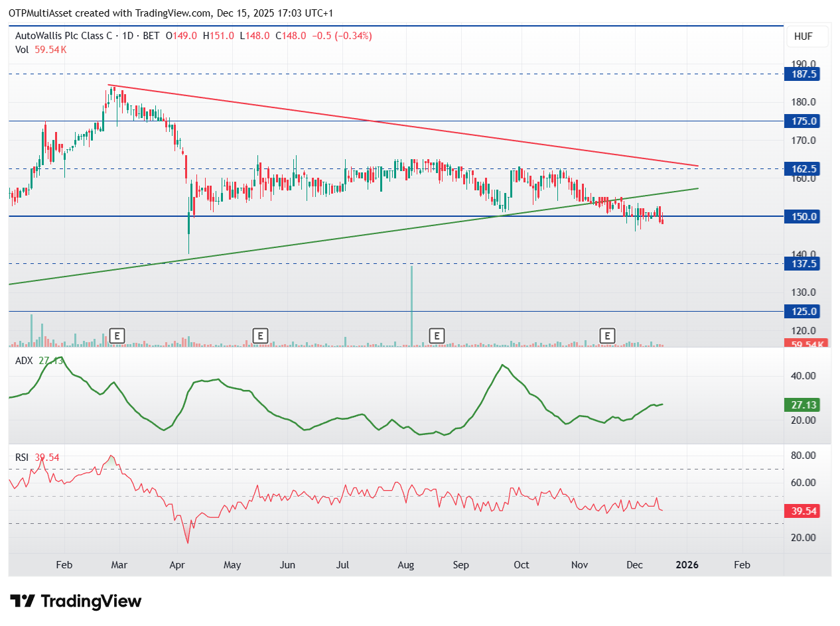This screenshot has height=626, width=840.
Task: Click the green ADX value tag 27.13
Action: click(804, 405)
